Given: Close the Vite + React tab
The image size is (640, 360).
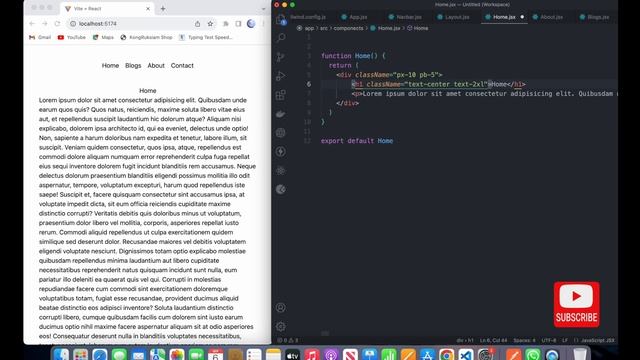Looking at the screenshot, I should (x=148, y=9).
